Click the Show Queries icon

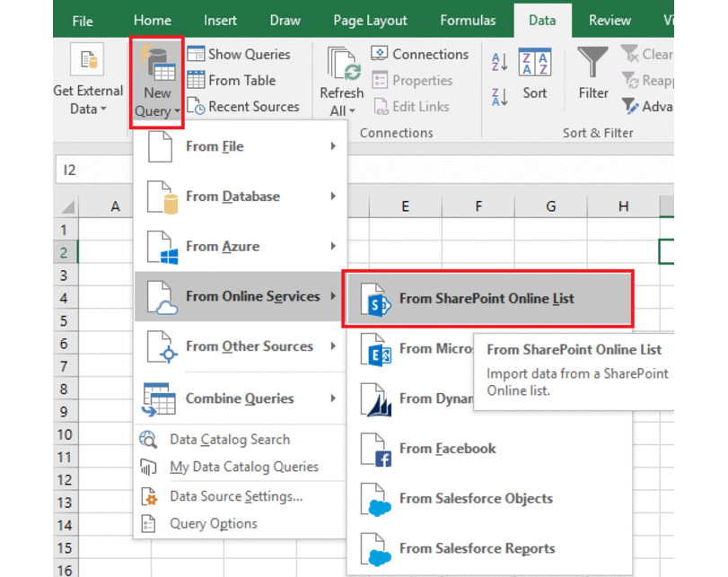[196, 54]
